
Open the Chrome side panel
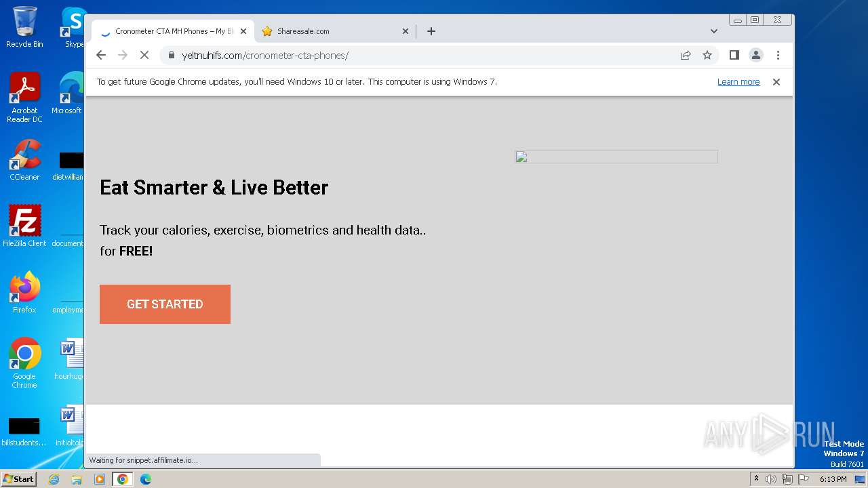pos(734,55)
